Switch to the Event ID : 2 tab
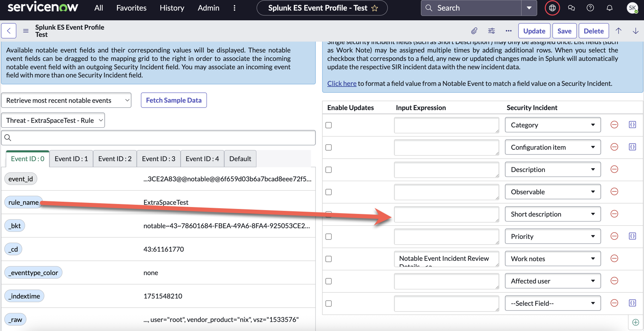 click(115, 159)
